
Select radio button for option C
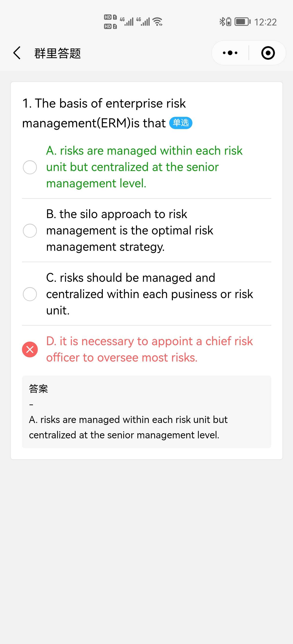(x=30, y=294)
